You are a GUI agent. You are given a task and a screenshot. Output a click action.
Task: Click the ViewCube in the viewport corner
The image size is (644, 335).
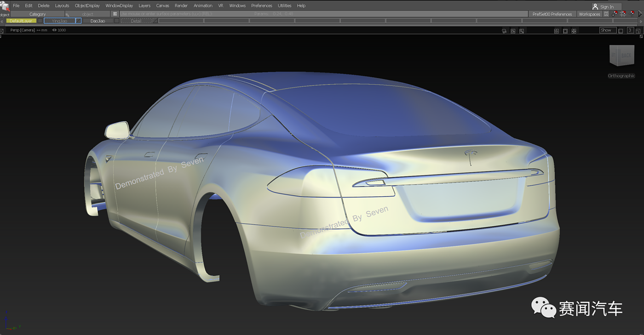click(621, 56)
